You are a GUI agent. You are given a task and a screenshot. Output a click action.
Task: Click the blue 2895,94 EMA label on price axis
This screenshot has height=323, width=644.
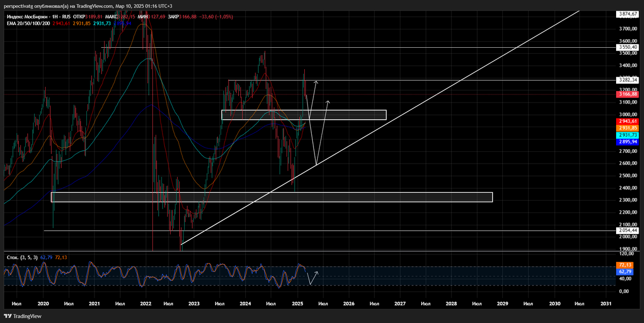click(x=627, y=142)
